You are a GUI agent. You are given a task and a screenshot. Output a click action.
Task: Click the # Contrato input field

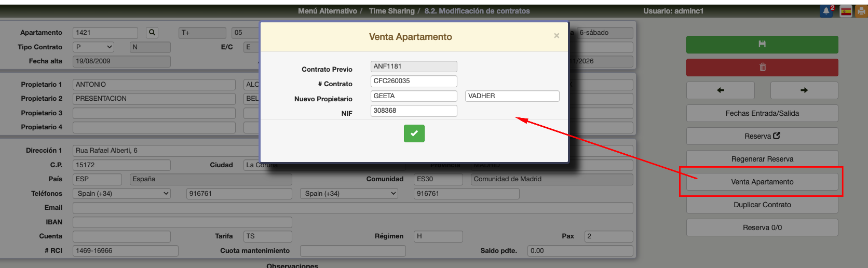tap(414, 81)
